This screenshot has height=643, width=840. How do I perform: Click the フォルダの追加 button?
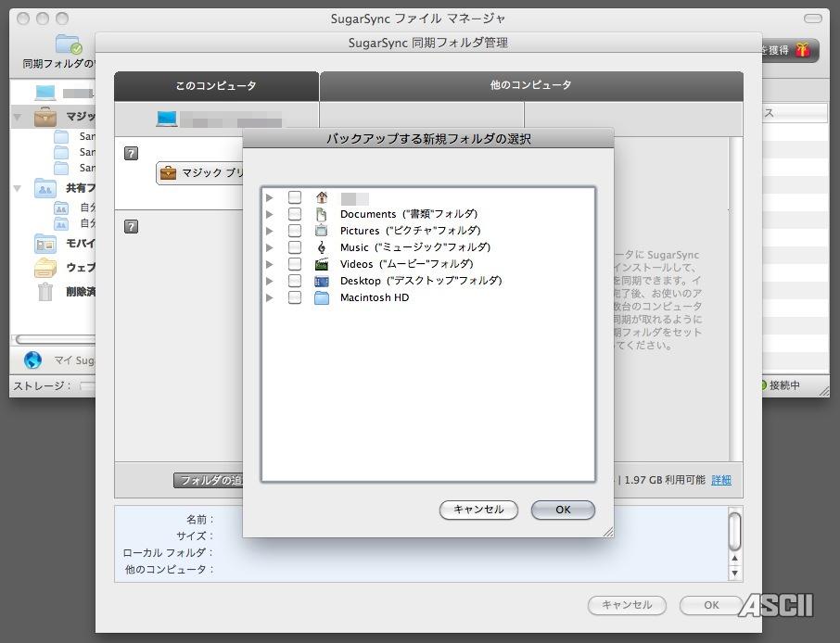tap(209, 480)
